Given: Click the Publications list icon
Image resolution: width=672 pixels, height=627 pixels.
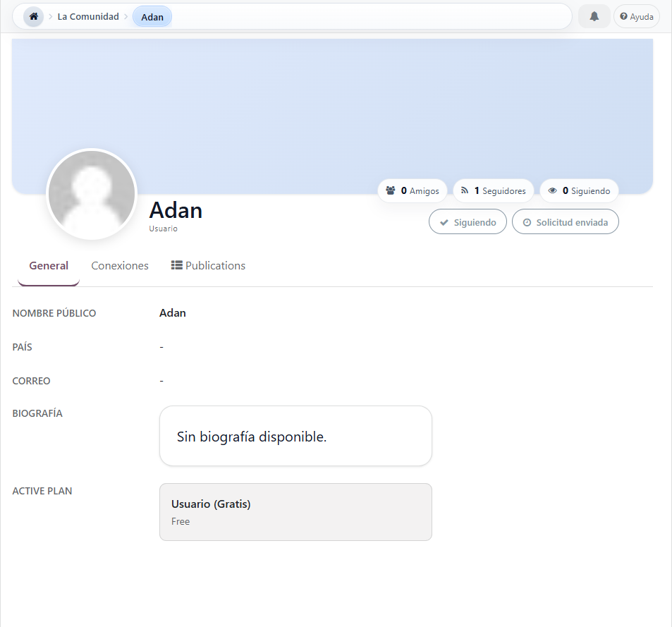Looking at the screenshot, I should [x=176, y=265].
